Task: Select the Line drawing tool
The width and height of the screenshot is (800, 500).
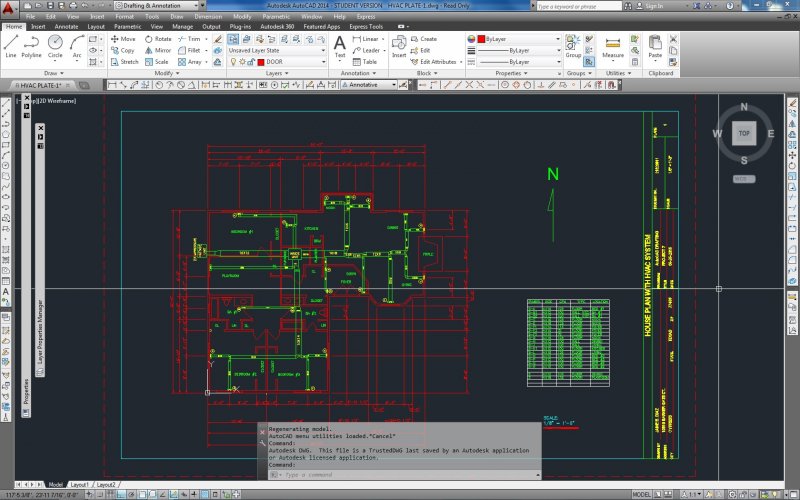Action: 11,46
